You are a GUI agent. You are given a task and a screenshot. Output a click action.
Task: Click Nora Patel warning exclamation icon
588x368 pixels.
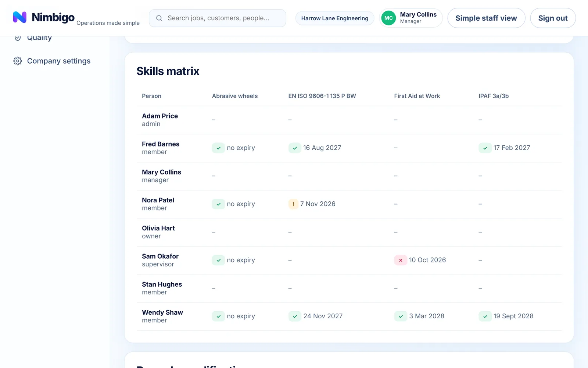tap(293, 204)
